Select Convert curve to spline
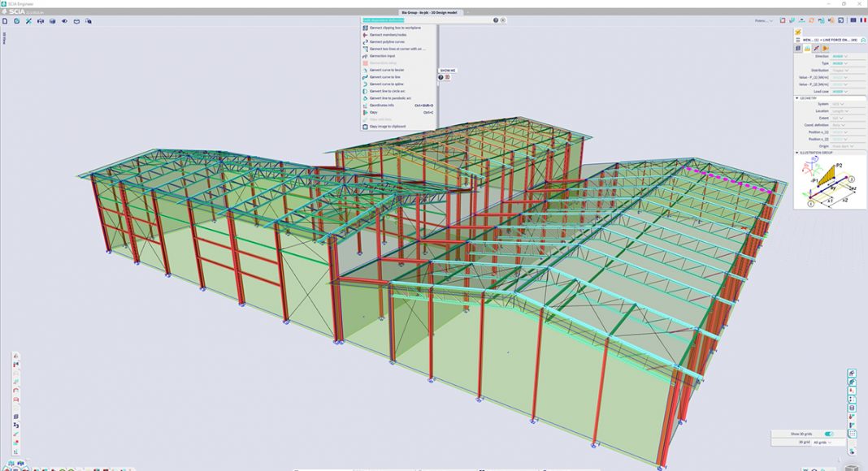The image size is (868, 471). pos(386,84)
